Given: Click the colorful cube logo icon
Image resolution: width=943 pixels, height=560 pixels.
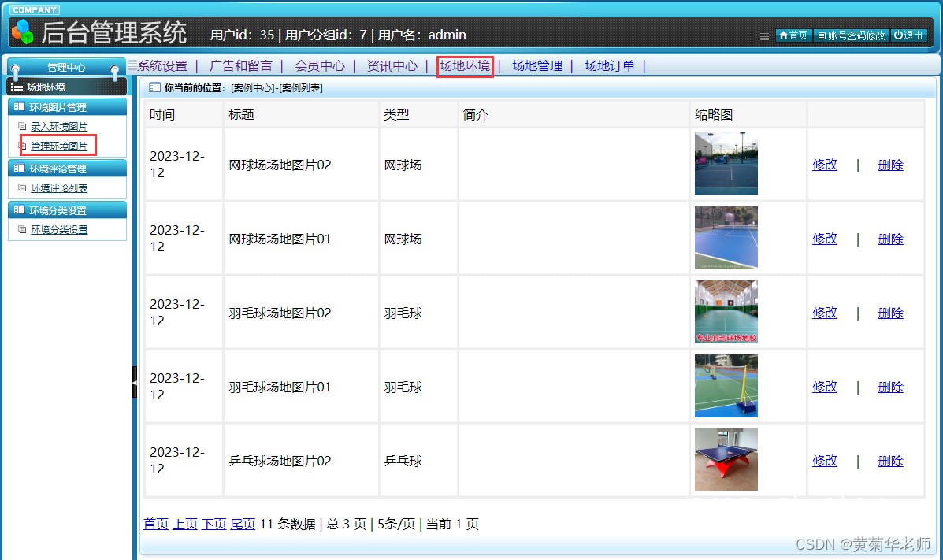Looking at the screenshot, I should pyautogui.click(x=22, y=32).
